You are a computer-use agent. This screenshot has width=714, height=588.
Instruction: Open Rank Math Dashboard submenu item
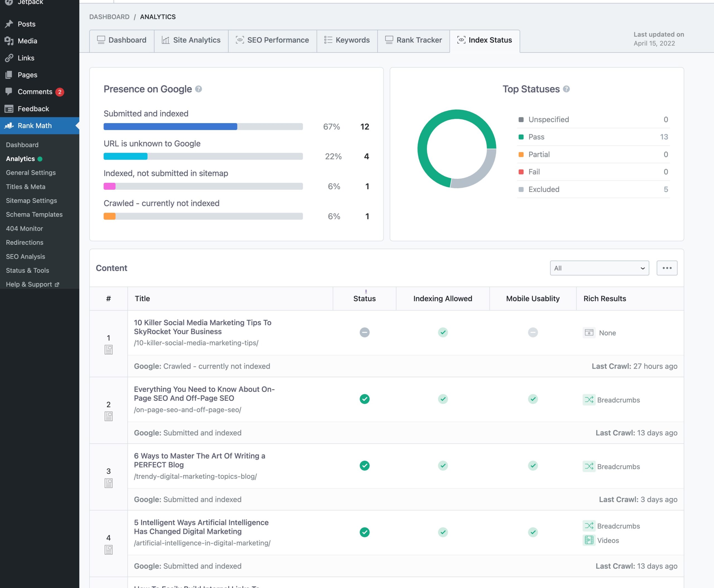click(22, 145)
